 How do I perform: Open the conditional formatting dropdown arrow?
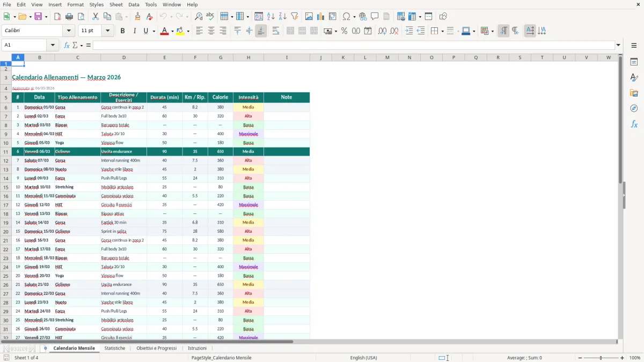pos(492,31)
